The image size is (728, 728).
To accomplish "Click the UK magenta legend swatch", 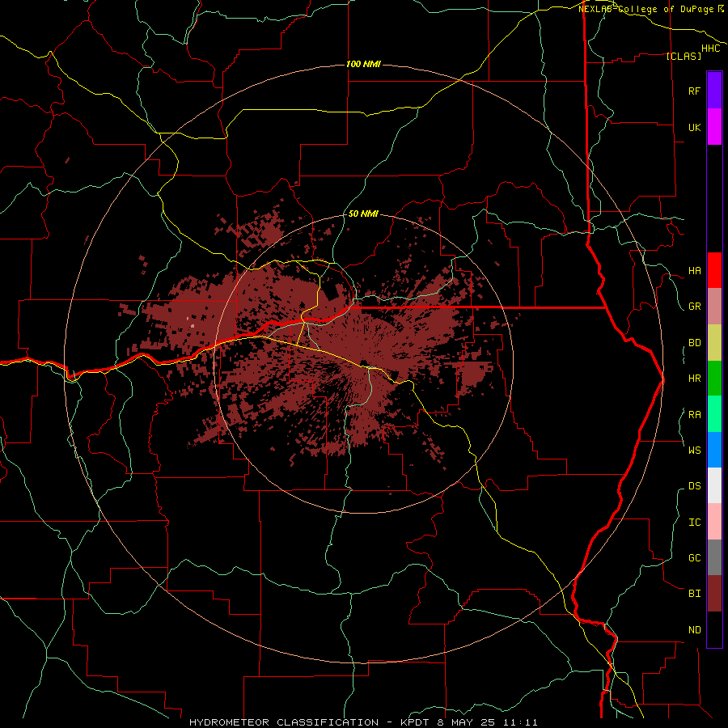I will click(714, 127).
